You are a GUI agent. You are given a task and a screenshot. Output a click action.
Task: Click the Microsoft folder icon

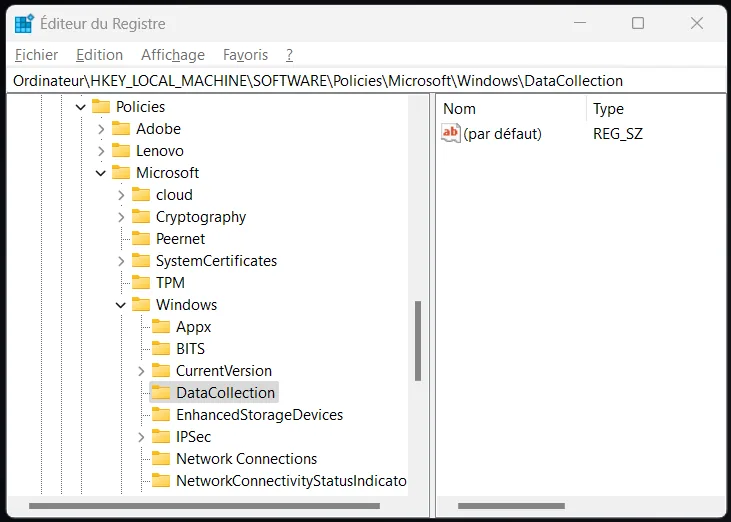pos(121,173)
